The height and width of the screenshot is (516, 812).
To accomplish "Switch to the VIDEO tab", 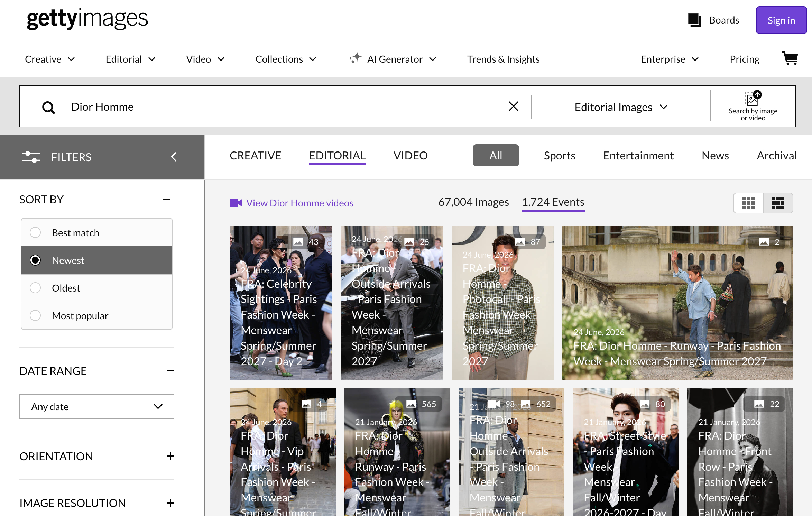I will click(410, 156).
